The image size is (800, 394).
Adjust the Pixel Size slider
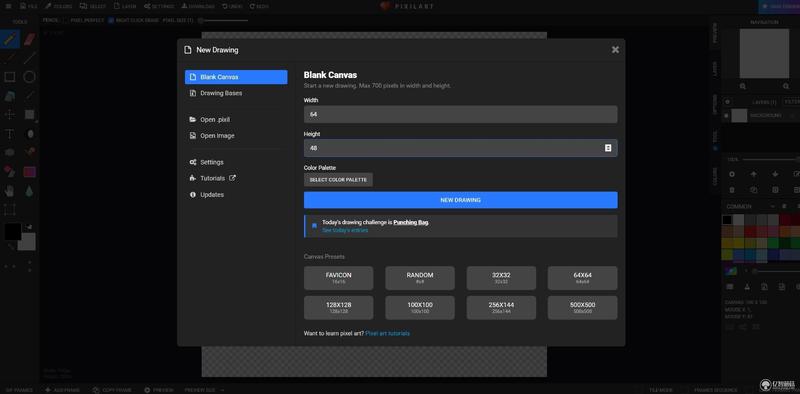pos(223,20)
